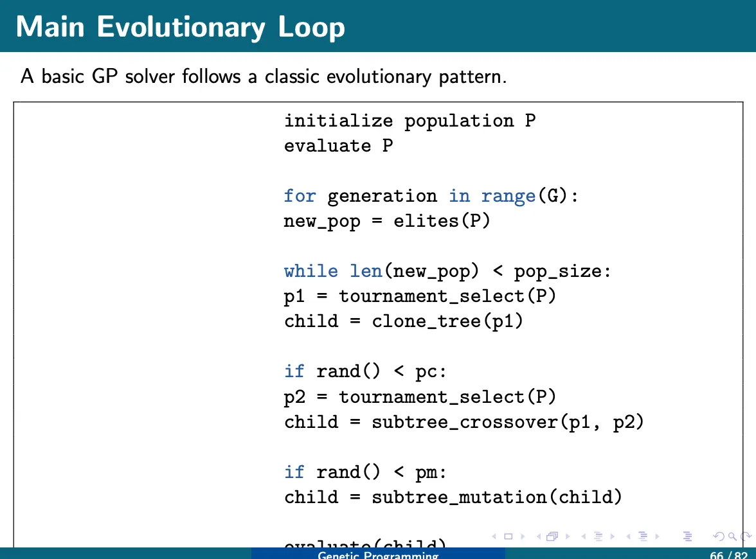The height and width of the screenshot is (559, 756).
Task: Click the slide rectangle navigation icon
Action: pyautogui.click(x=508, y=537)
